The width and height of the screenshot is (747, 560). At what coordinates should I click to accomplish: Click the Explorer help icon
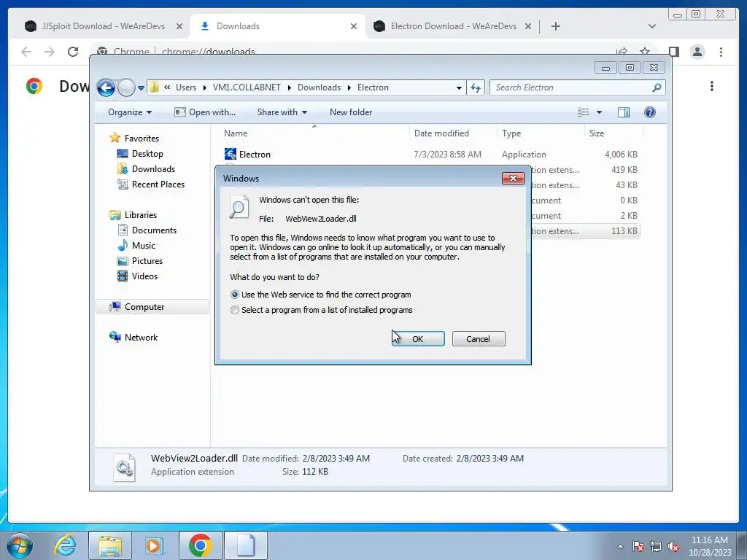tap(650, 112)
